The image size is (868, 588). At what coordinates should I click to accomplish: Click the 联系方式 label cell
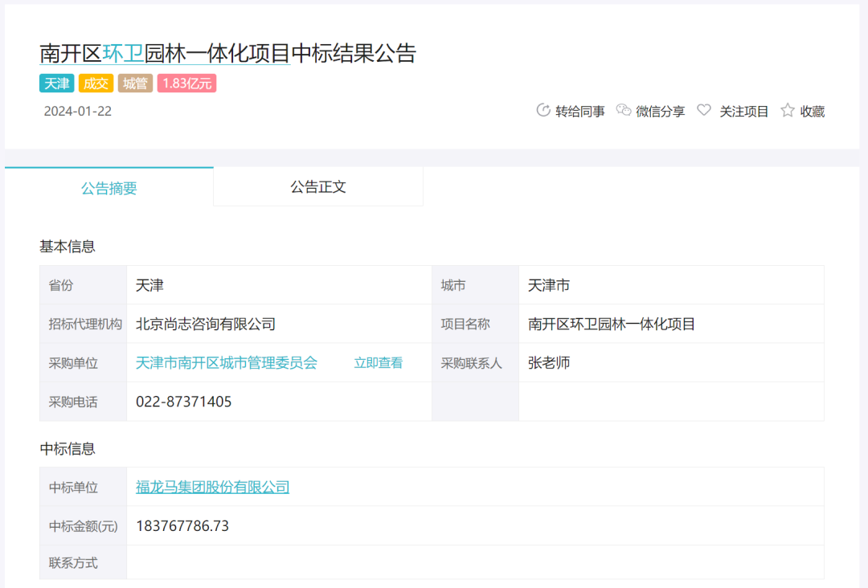[x=83, y=562]
